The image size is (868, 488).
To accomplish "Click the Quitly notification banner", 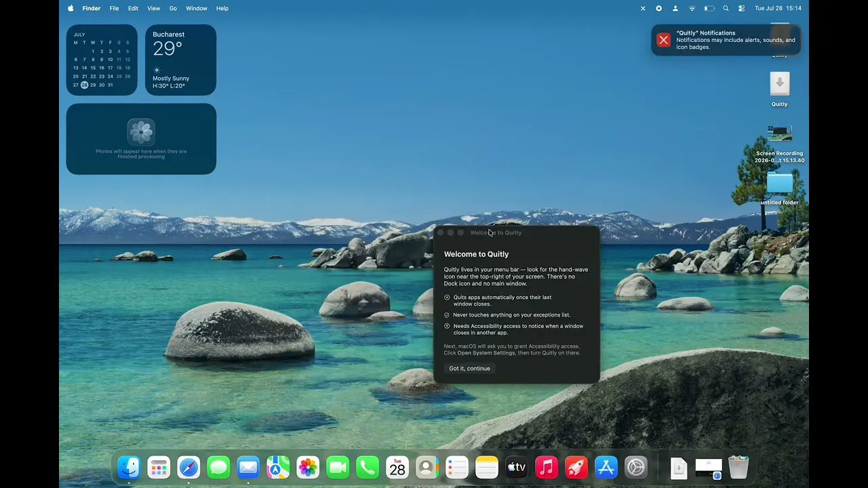I will [726, 40].
